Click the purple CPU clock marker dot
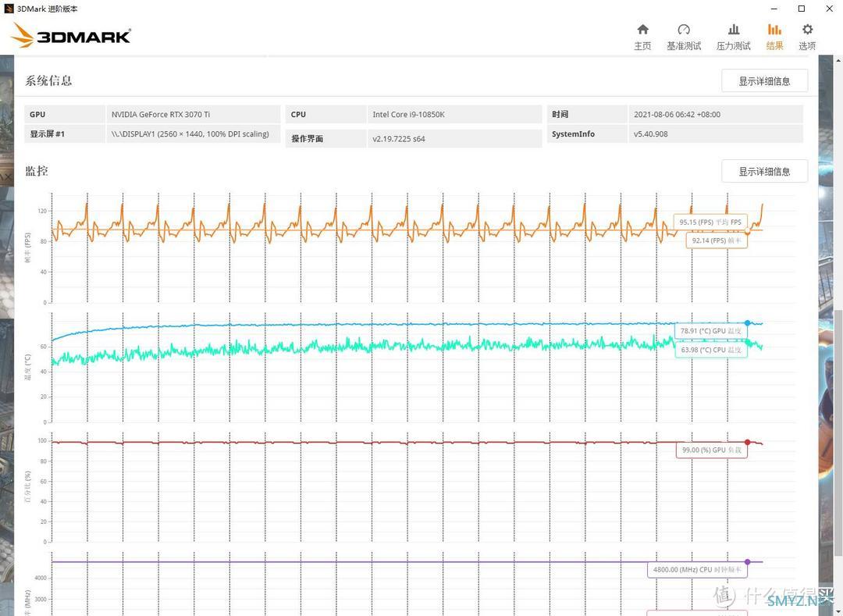The width and height of the screenshot is (843, 616). click(x=747, y=561)
